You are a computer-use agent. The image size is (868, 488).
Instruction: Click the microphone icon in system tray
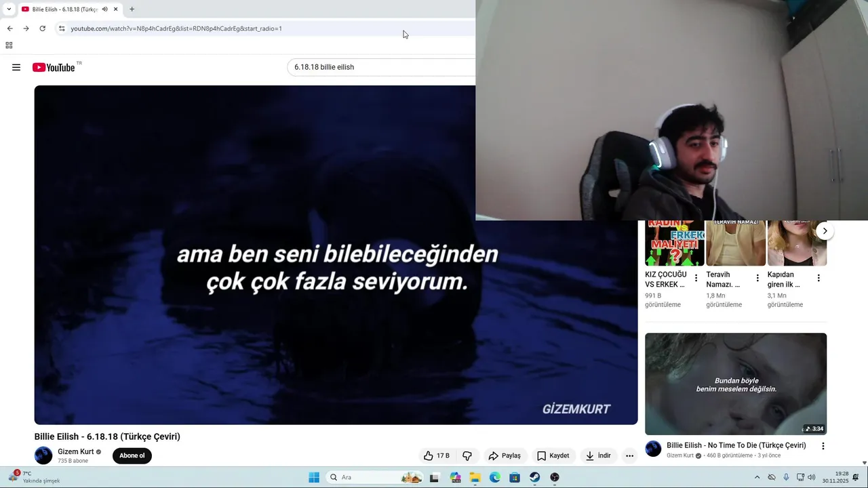786,477
